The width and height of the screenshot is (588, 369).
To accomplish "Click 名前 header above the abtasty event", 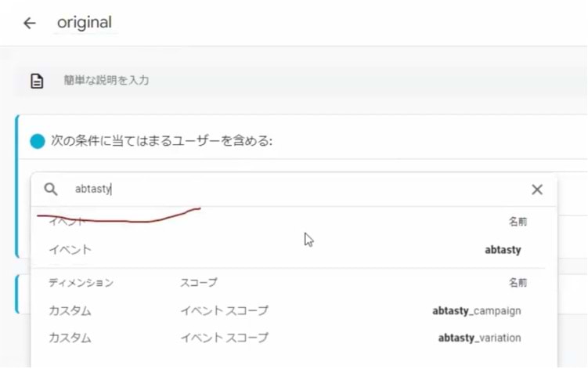I will (518, 222).
